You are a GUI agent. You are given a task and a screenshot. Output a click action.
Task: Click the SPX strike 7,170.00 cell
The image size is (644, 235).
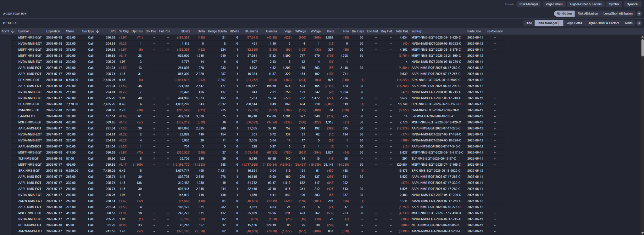point(72,104)
